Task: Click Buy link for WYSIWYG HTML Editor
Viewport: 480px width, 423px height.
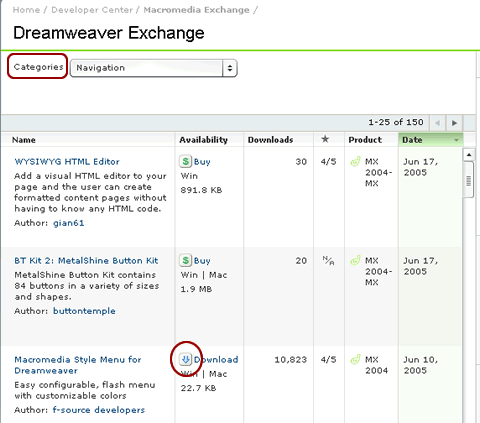Action: (x=202, y=162)
